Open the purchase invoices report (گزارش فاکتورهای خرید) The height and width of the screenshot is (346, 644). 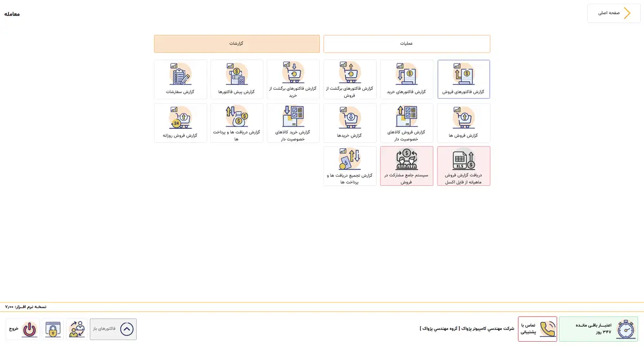coord(407,79)
